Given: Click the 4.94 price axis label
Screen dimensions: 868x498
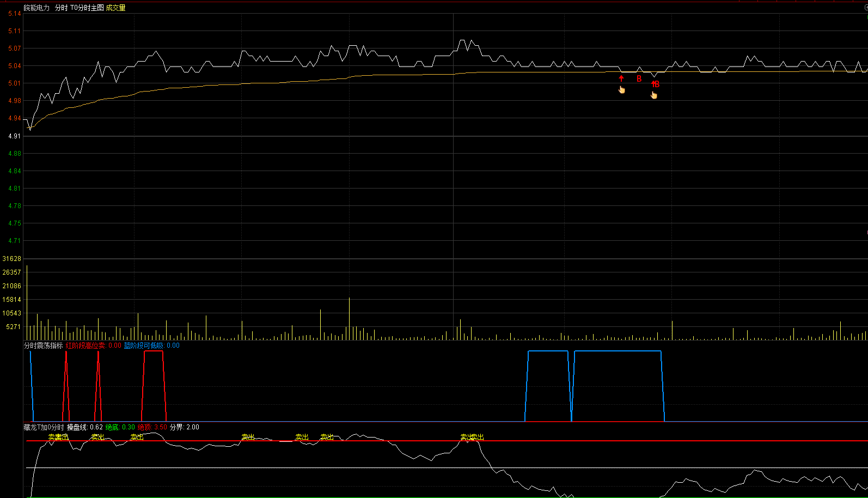Looking at the screenshot, I should pyautogui.click(x=14, y=118).
